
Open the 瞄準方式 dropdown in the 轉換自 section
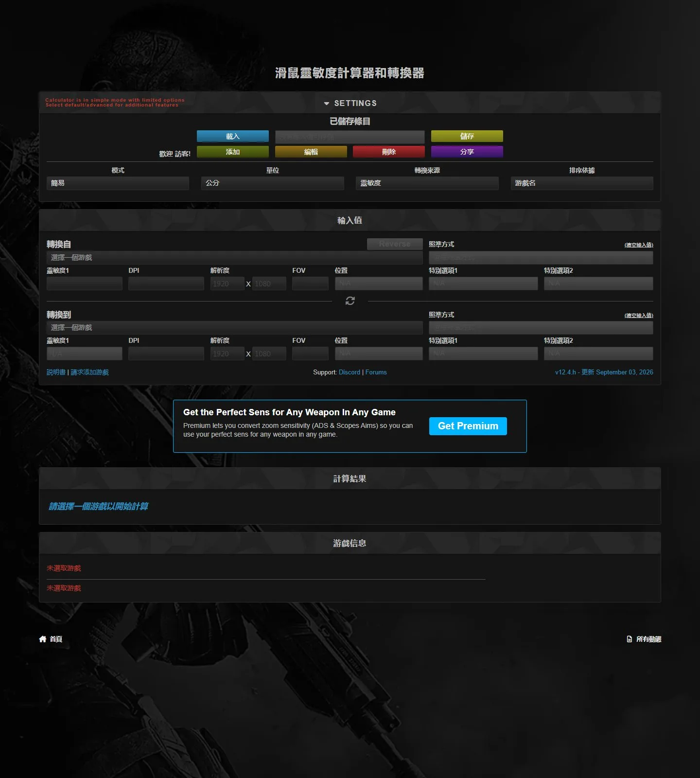[x=541, y=258]
